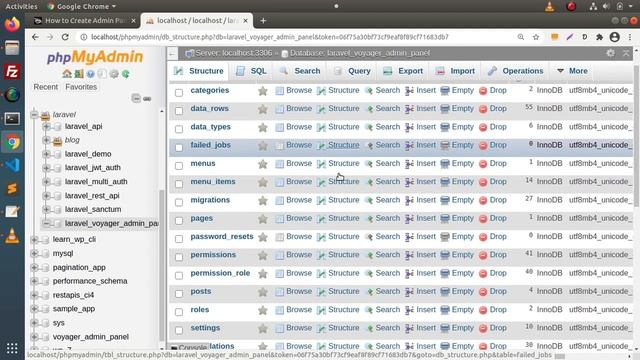Image resolution: width=640 pixels, height=360 pixels.
Task: Open the permission_role table name link
Action: [x=220, y=273]
